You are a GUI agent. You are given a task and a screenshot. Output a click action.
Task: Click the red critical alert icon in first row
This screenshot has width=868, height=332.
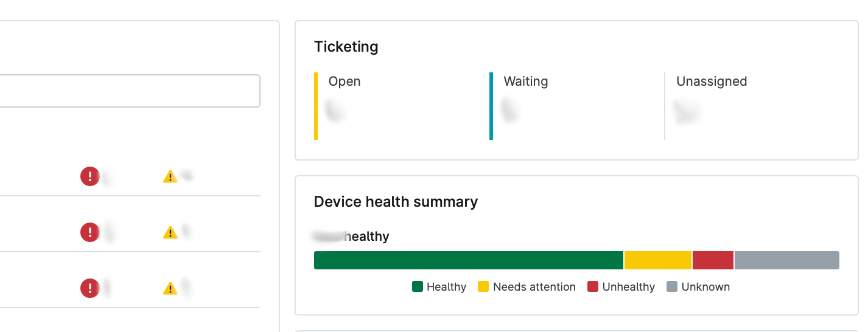[90, 176]
